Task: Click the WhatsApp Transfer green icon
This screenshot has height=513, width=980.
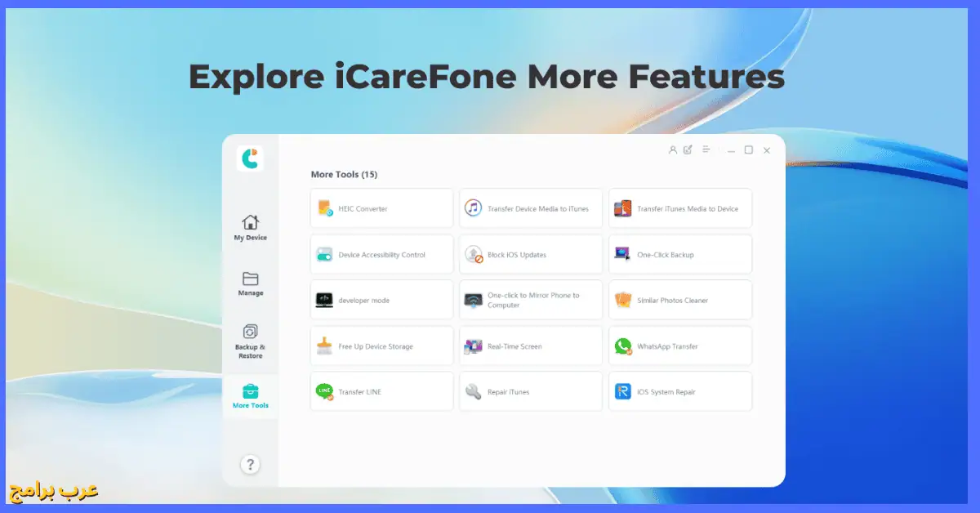Action: click(623, 346)
